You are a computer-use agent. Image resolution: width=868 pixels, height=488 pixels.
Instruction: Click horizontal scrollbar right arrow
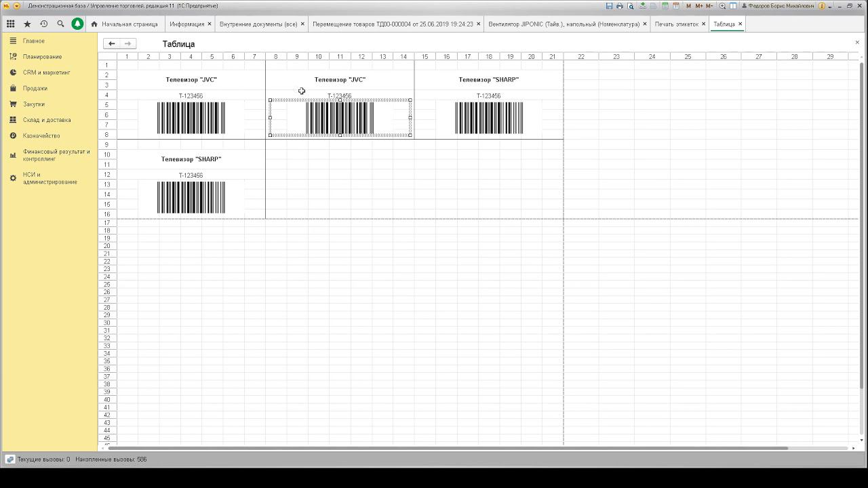pos(854,448)
